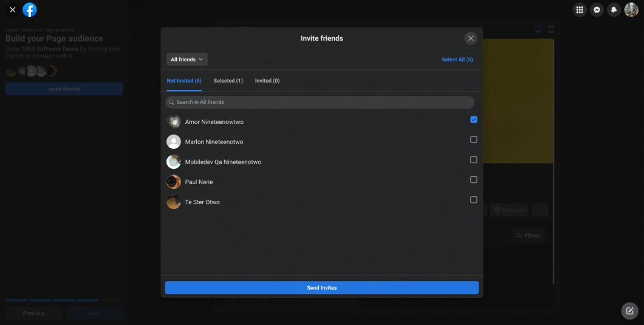
Task: Close the Invite friends dialog
Action: pyautogui.click(x=471, y=38)
